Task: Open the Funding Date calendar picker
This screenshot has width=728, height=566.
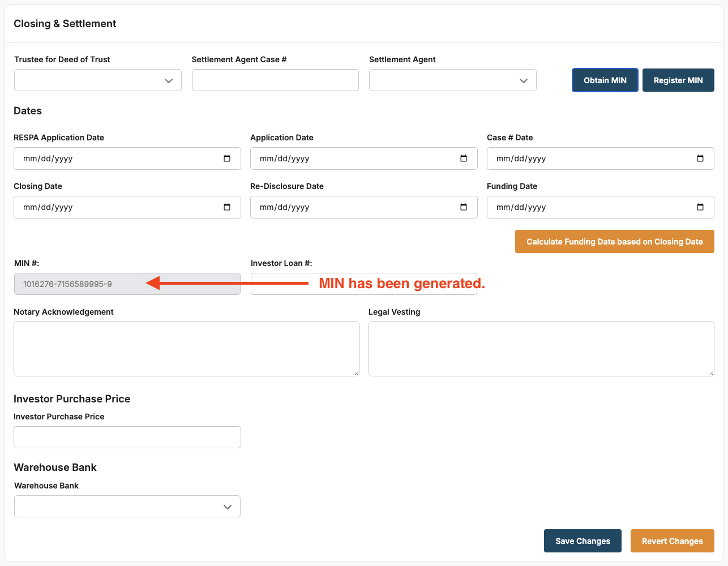Action: pyautogui.click(x=700, y=207)
